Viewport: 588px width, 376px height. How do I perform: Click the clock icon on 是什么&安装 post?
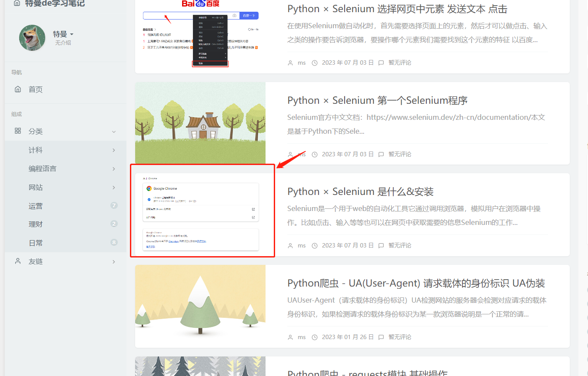[315, 245]
